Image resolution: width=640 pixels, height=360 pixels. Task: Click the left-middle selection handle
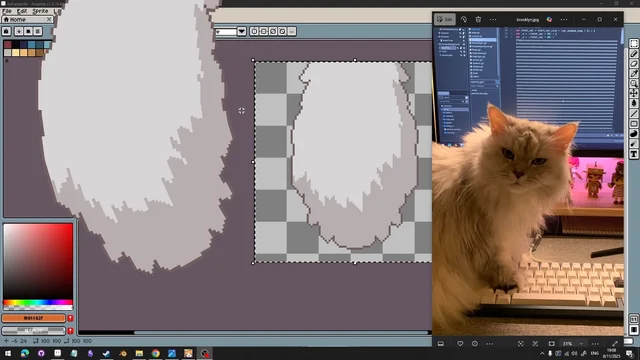[253, 162]
